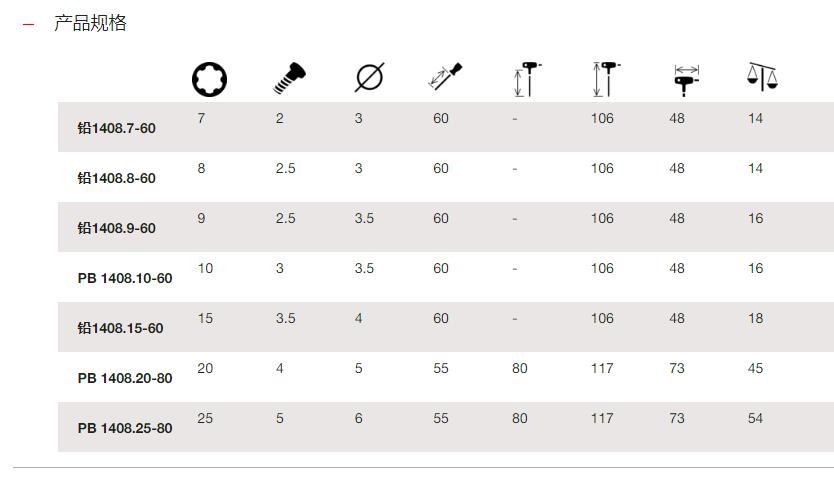
Task: Click weight value 54 in last row
Action: 755,418
